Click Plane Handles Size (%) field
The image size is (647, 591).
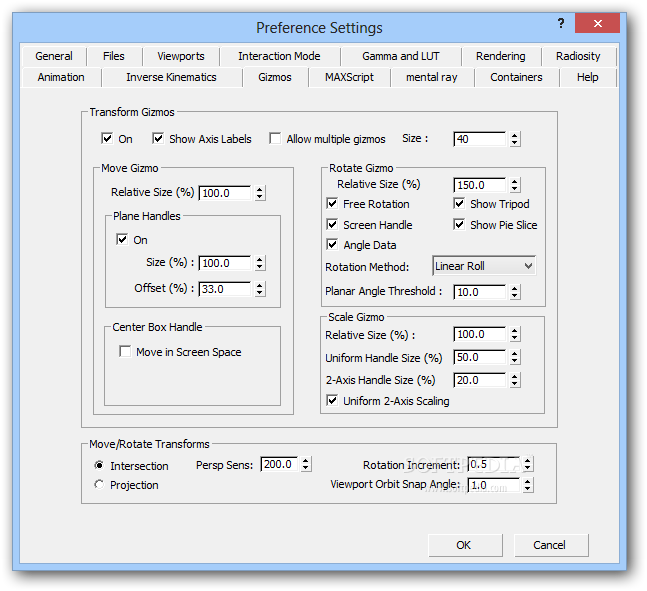click(x=225, y=263)
